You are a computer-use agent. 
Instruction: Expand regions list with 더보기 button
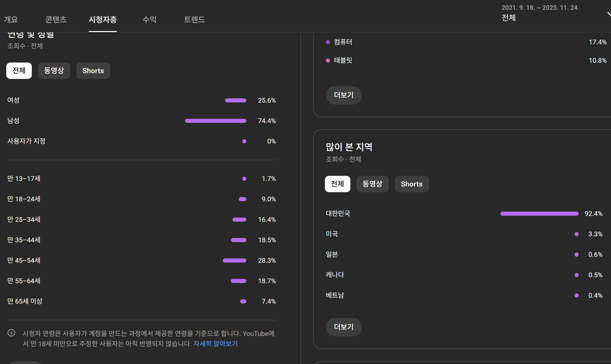coord(343,327)
